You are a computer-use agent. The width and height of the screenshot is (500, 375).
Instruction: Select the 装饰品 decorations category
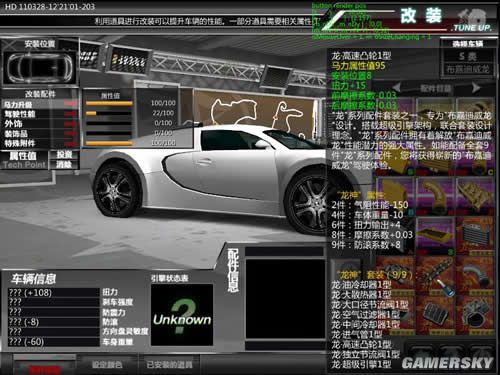[40, 134]
